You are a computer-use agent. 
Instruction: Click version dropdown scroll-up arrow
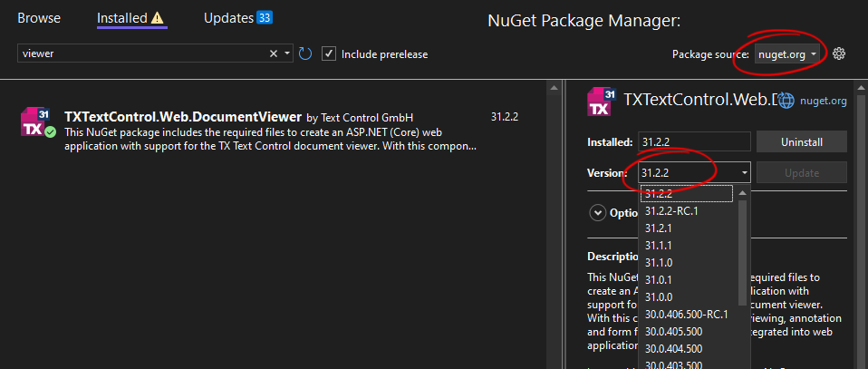[x=742, y=193]
